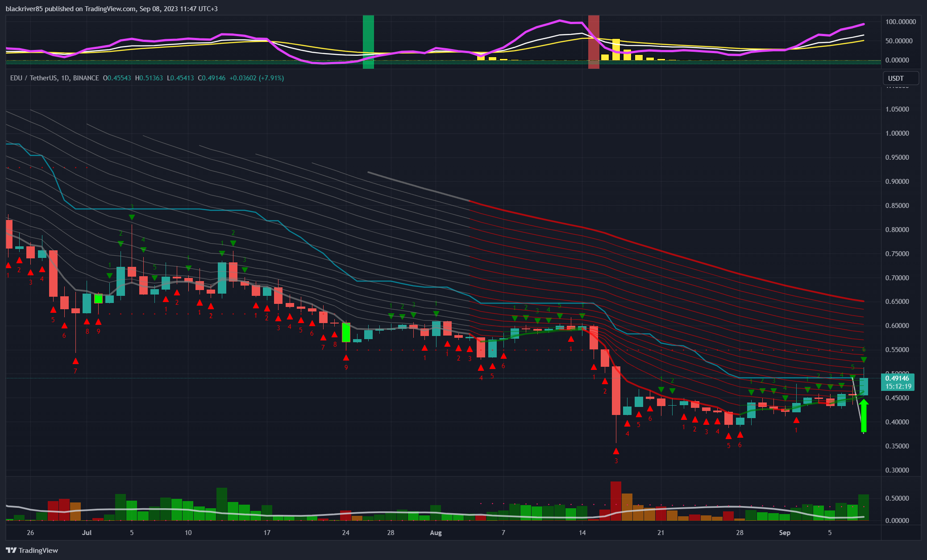This screenshot has width=927, height=560.
Task: Click the Jul label on time axis
Action: (x=87, y=533)
